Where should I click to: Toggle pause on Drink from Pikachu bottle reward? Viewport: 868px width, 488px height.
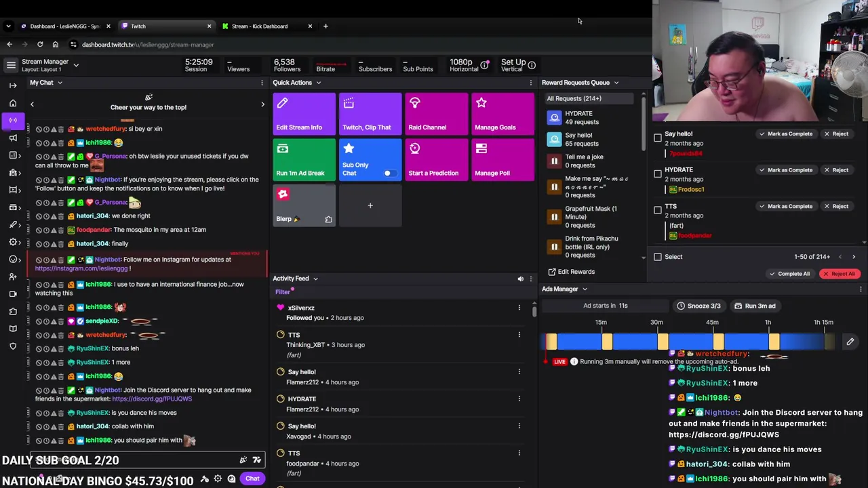tap(554, 247)
